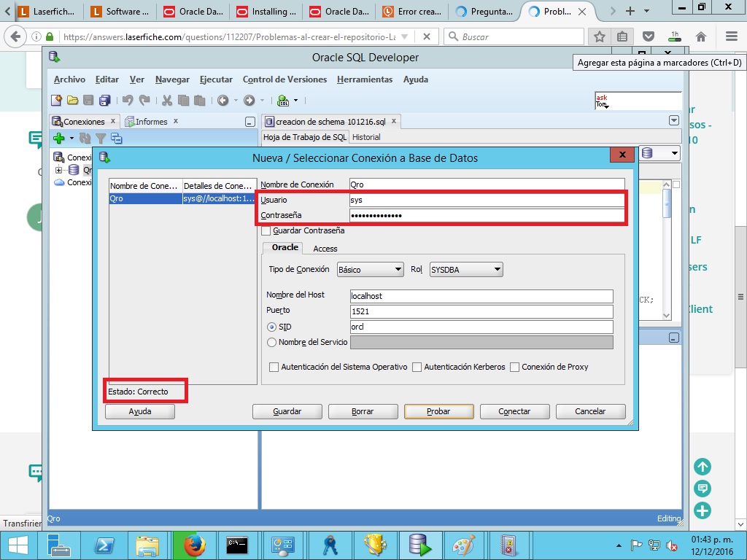Screen dimensions: 747x560
Task: Click the Open folder icon in SQL Developer toolbar
Action: (x=72, y=100)
